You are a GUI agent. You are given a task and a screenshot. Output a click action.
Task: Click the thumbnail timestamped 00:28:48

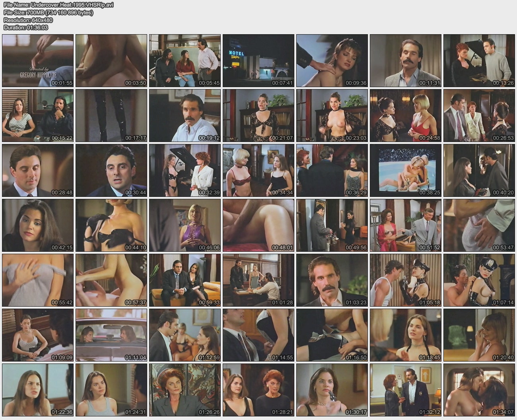coord(38,170)
